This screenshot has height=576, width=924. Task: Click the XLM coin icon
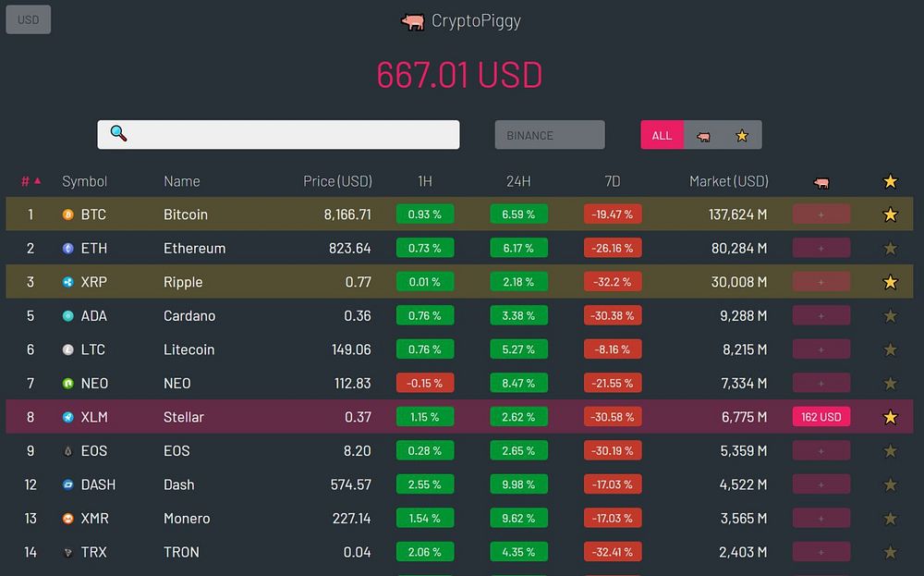click(x=68, y=417)
